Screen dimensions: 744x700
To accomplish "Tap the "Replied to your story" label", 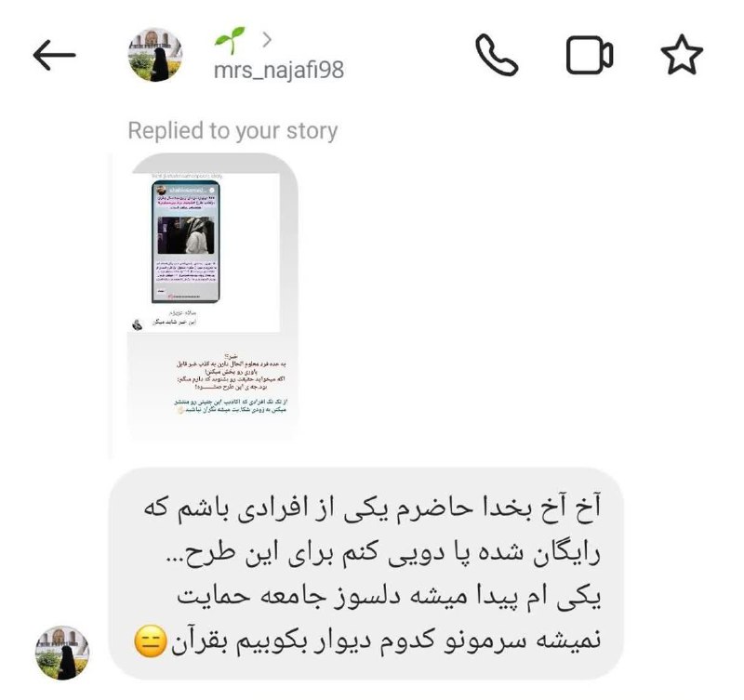I will coord(232,131).
